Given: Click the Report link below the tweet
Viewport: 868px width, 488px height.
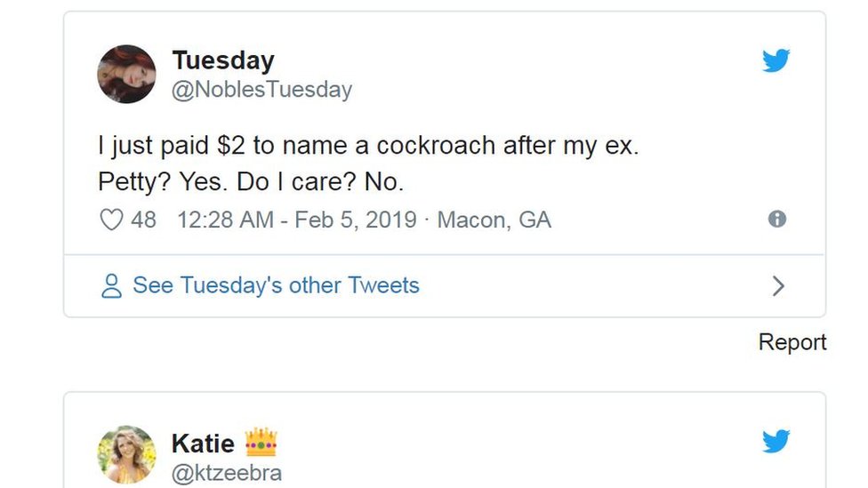Looking at the screenshot, I should click(x=792, y=342).
